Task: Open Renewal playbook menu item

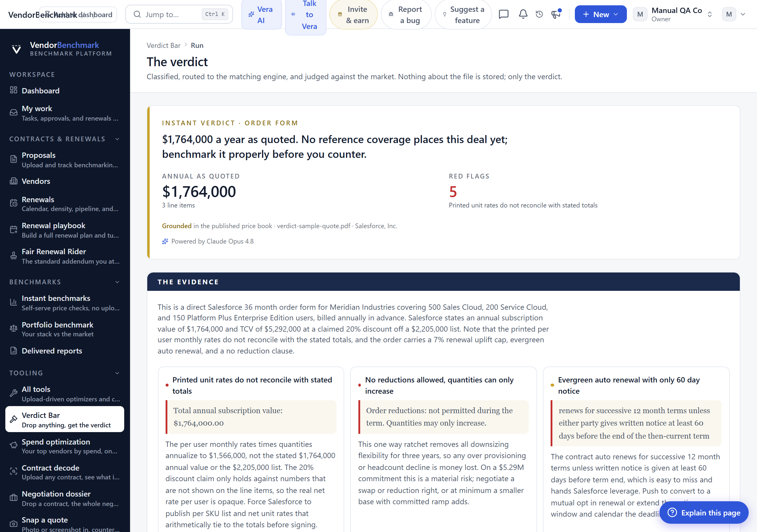Action: (x=65, y=230)
